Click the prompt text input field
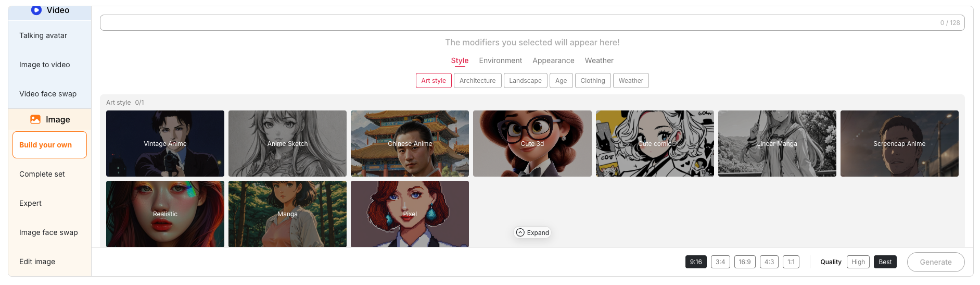Viewport: 980px width, 285px height. coord(520,23)
